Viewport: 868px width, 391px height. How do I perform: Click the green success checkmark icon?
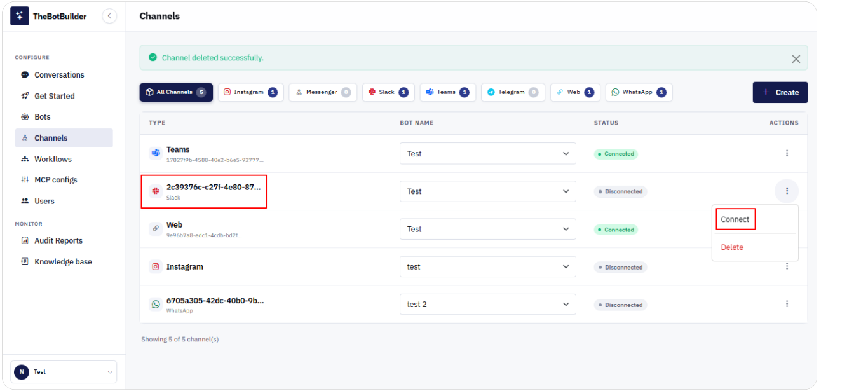click(153, 57)
